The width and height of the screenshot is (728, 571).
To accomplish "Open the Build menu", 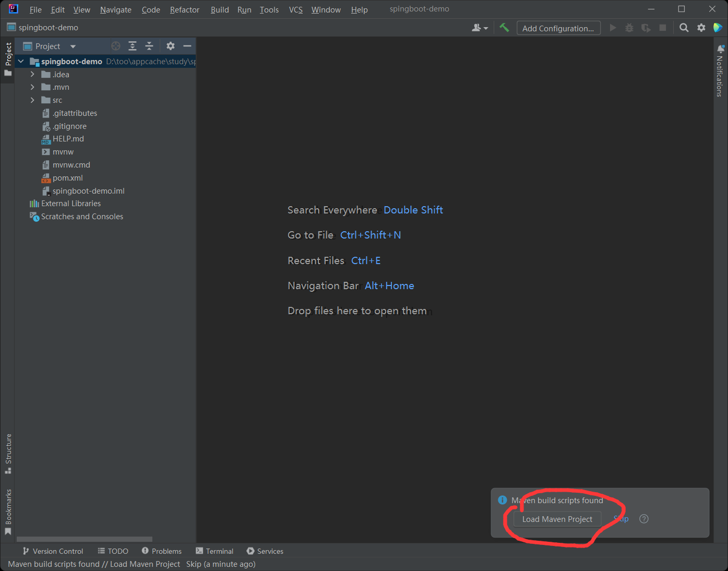I will click(220, 9).
